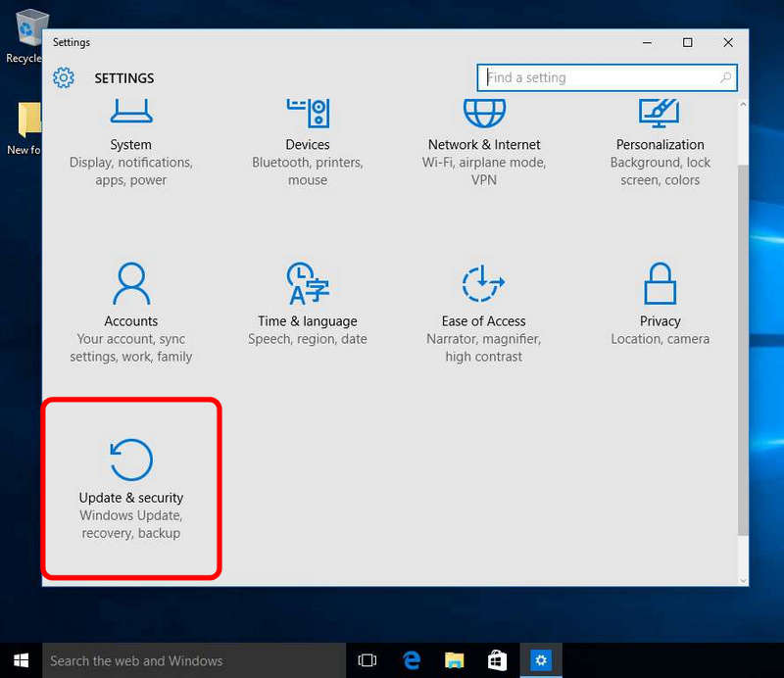Open the Devices speaker icon

[x=308, y=113]
